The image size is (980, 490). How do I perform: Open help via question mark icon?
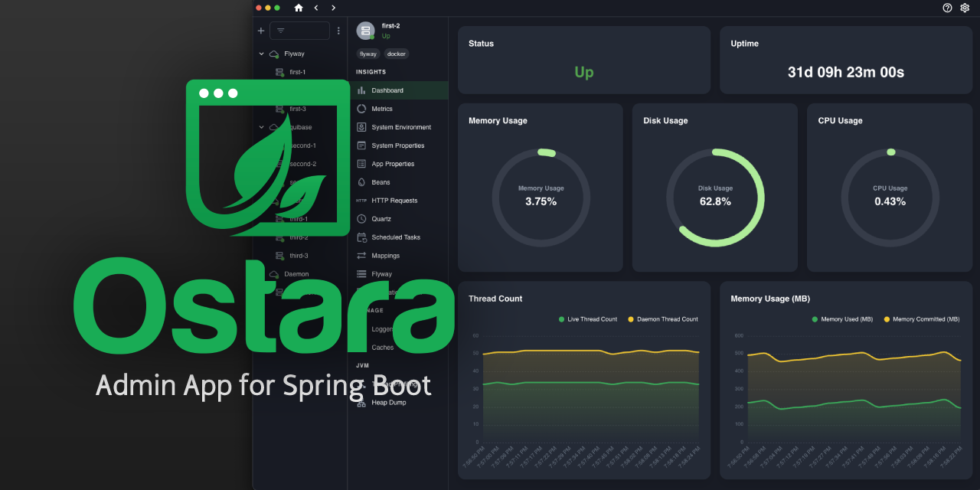click(947, 8)
